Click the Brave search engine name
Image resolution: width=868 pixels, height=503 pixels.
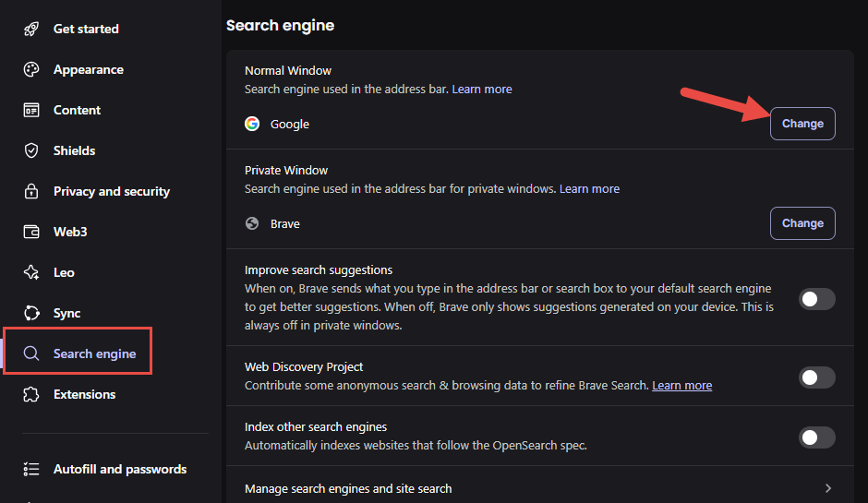(x=285, y=223)
